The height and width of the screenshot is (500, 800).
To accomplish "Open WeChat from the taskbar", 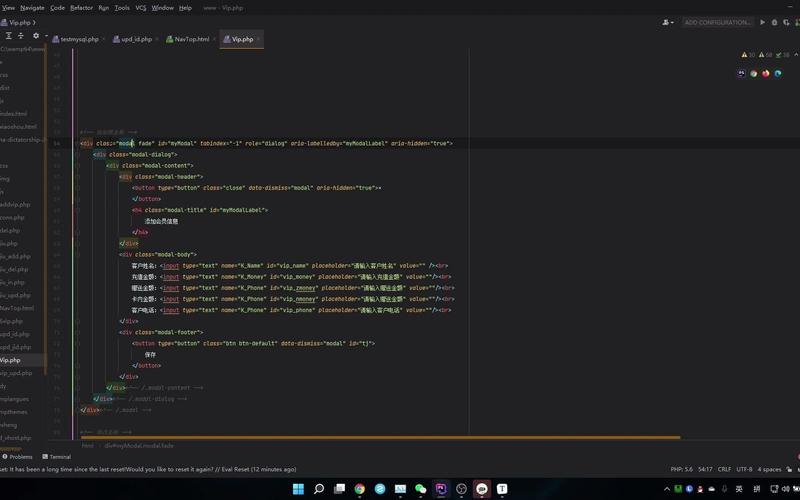I will [x=420, y=489].
